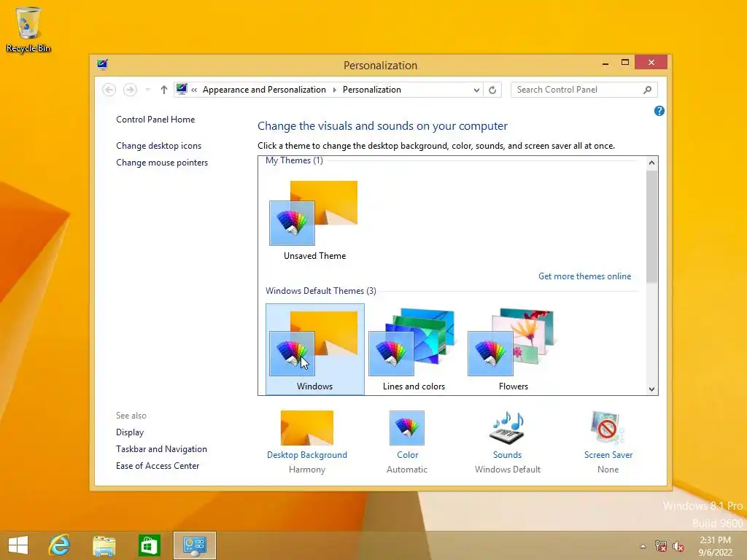The width and height of the screenshot is (747, 560).
Task: Open Desktop Background settings icon
Action: tap(307, 427)
